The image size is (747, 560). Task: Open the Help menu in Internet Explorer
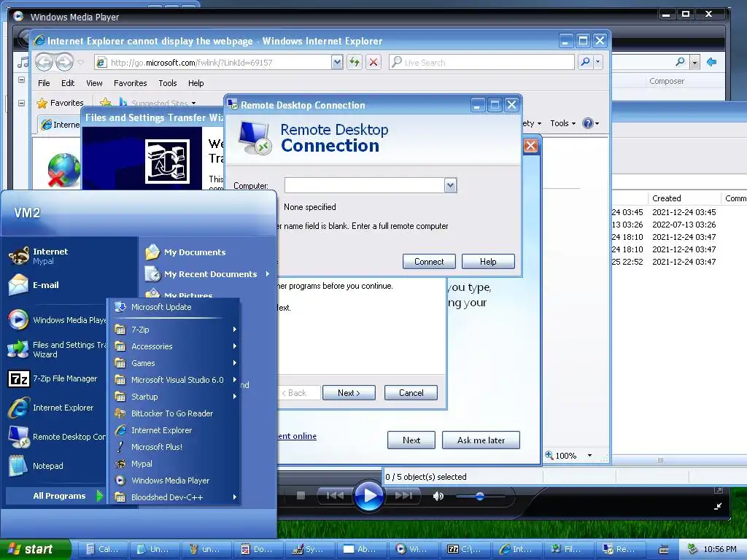pyautogui.click(x=196, y=83)
